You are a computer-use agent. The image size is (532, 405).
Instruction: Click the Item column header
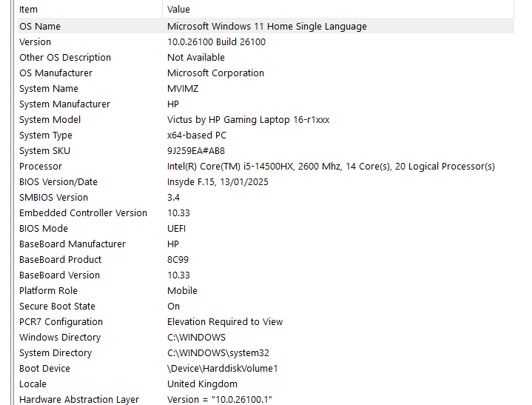pos(28,10)
